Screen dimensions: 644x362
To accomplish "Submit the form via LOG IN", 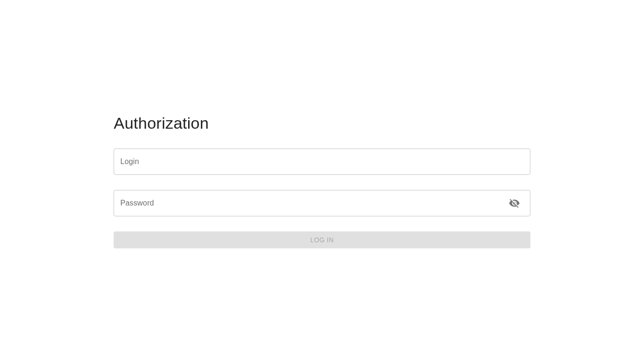I will coord(322,240).
